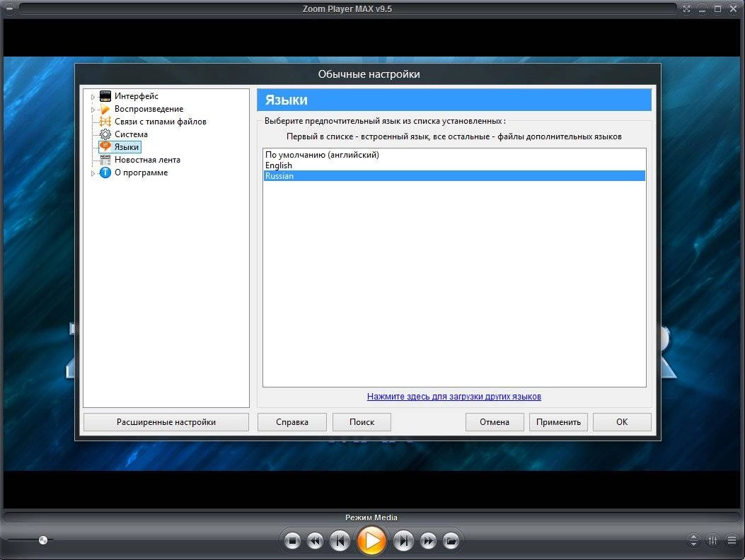Viewport: 745px width, 560px height.
Task: Open the О программе page label
Action: pyautogui.click(x=141, y=173)
